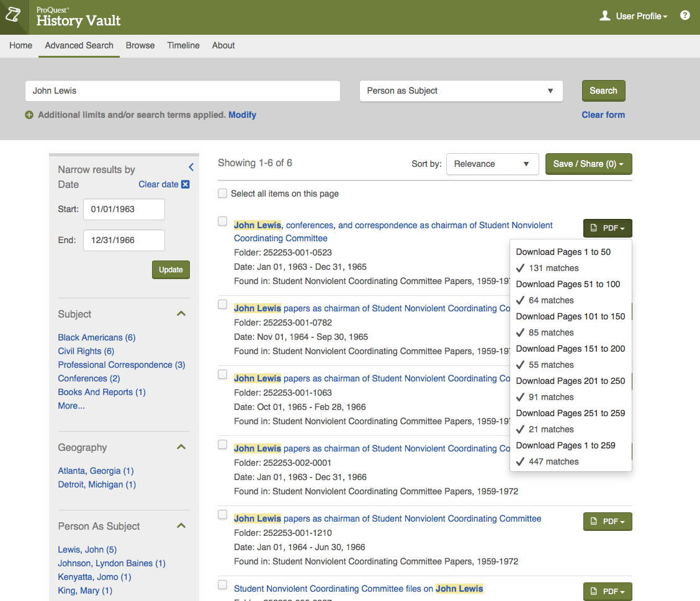700x601 pixels.
Task: Collapse the Subject facet section
Action: [181, 314]
